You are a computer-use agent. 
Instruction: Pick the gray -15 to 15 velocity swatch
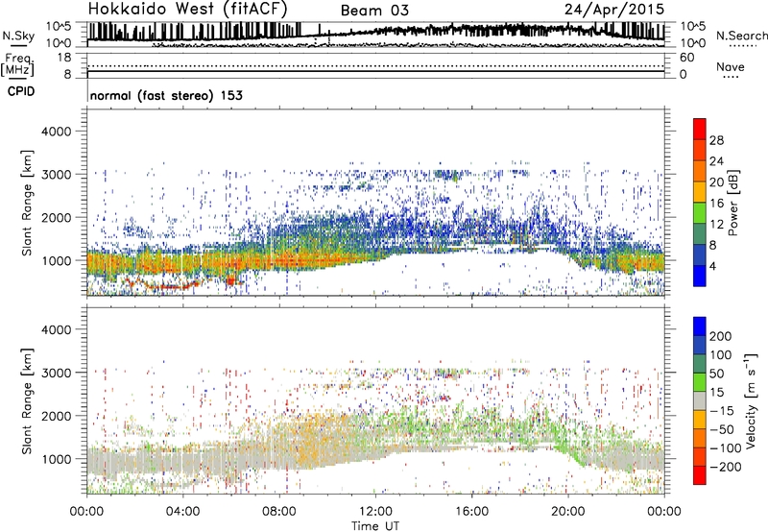pyautogui.click(x=700, y=401)
